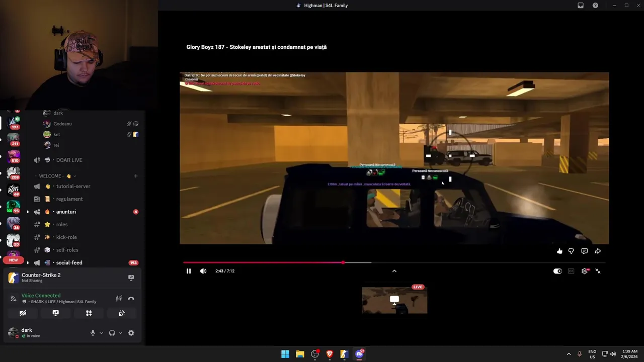The image size is (644, 362).
Task: Disconnect from voice with phone icon
Action: [x=131, y=298]
